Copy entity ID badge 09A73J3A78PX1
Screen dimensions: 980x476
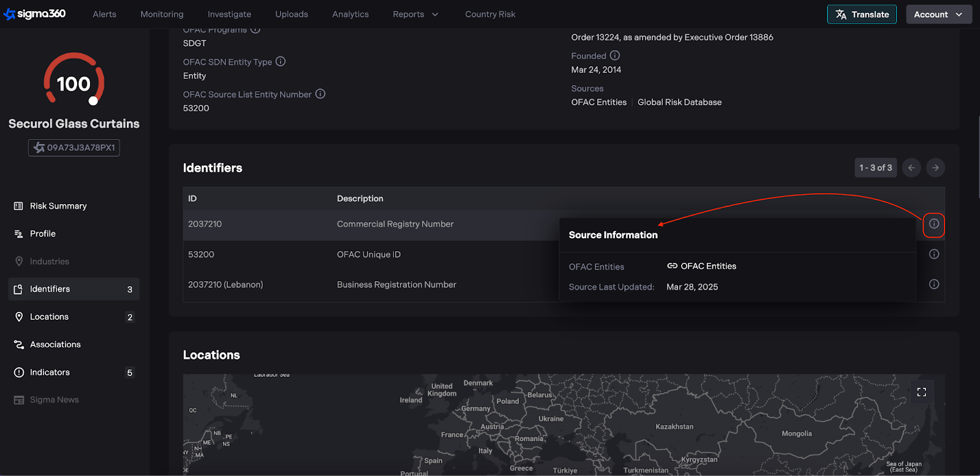click(x=74, y=148)
